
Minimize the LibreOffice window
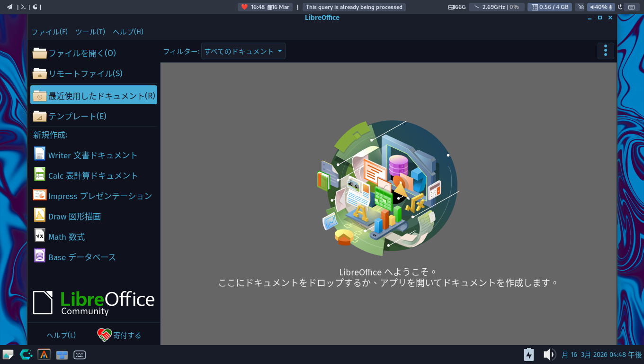pos(590,18)
